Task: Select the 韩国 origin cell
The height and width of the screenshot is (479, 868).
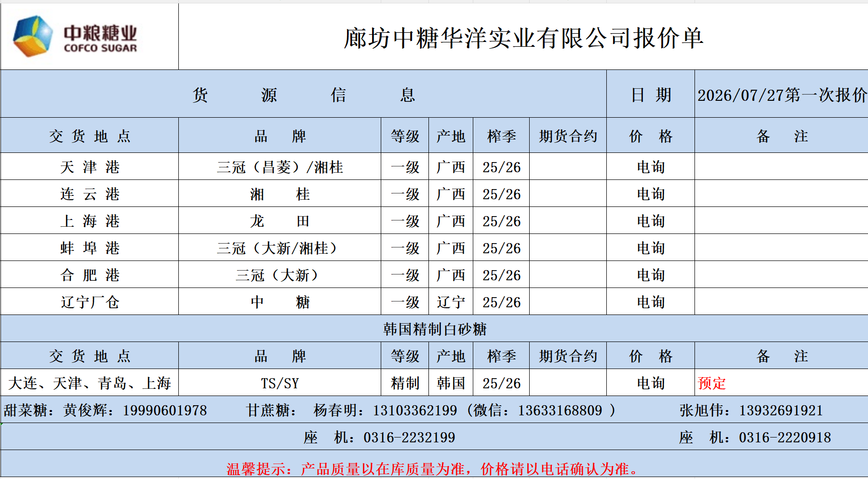Action: click(x=451, y=383)
